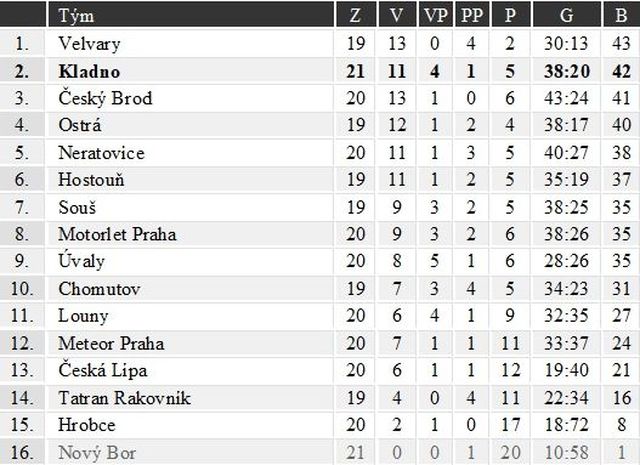Select Velvary's 43 points cell
Image resolution: width=640 pixels, height=465 pixels.
[x=621, y=43]
